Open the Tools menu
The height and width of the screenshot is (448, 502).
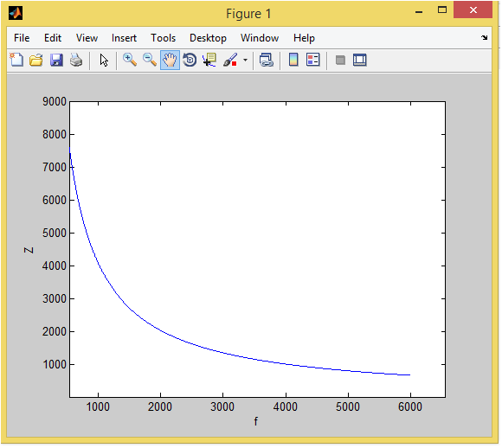pos(164,38)
